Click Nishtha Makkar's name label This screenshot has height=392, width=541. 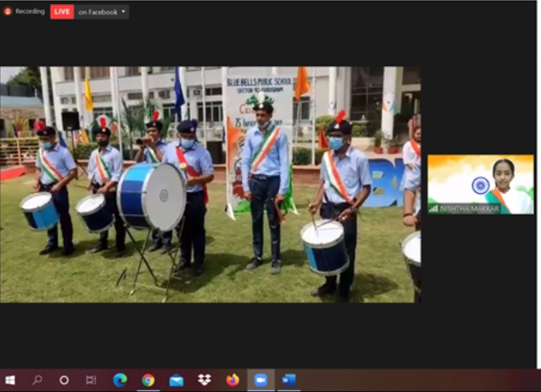[469, 209]
